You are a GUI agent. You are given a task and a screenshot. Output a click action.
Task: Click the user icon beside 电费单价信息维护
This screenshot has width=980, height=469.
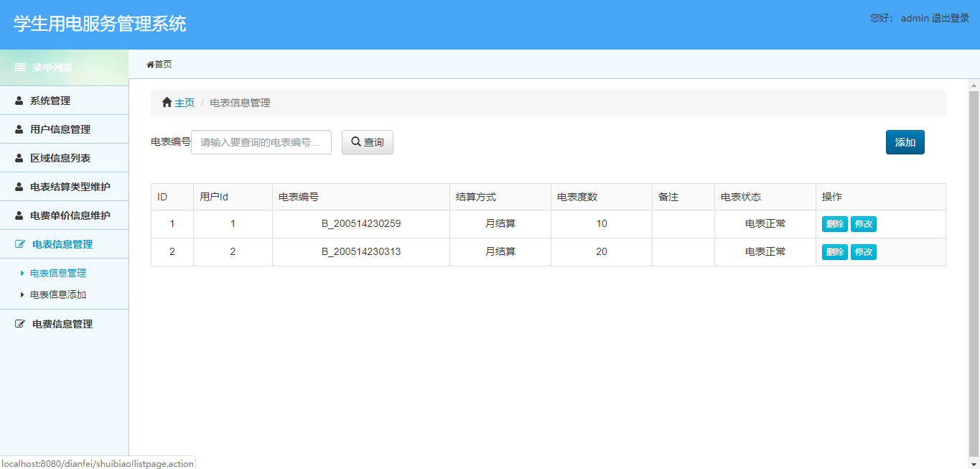(19, 215)
